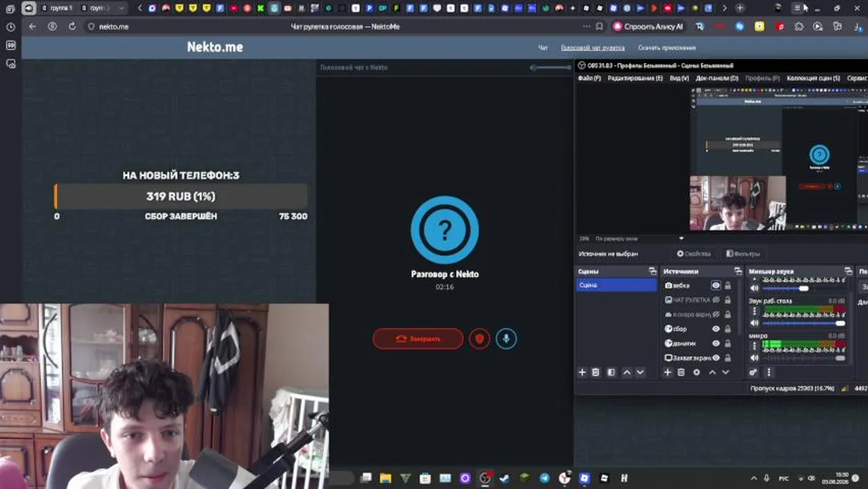Hide the сбор source with its eye icon

[716, 329]
